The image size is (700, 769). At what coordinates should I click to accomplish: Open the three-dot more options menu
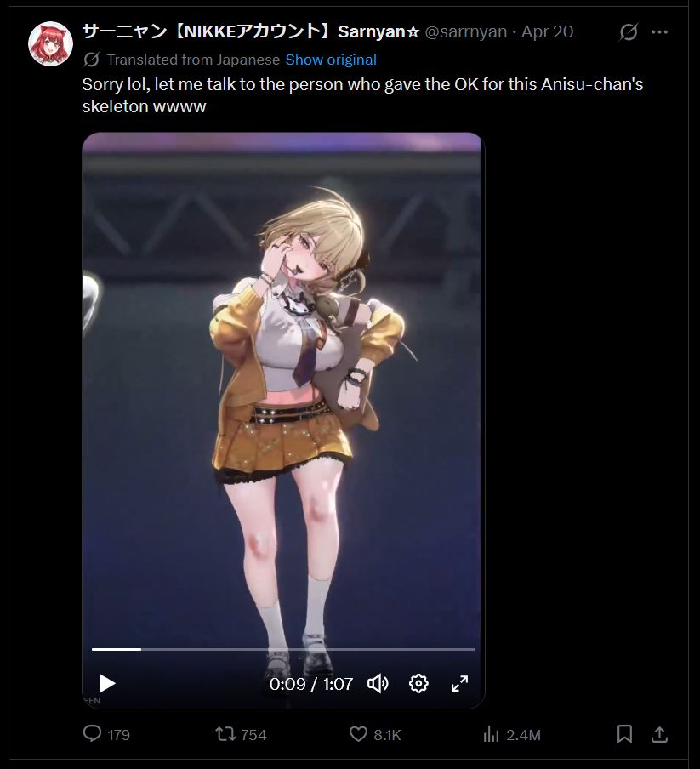[x=659, y=31]
